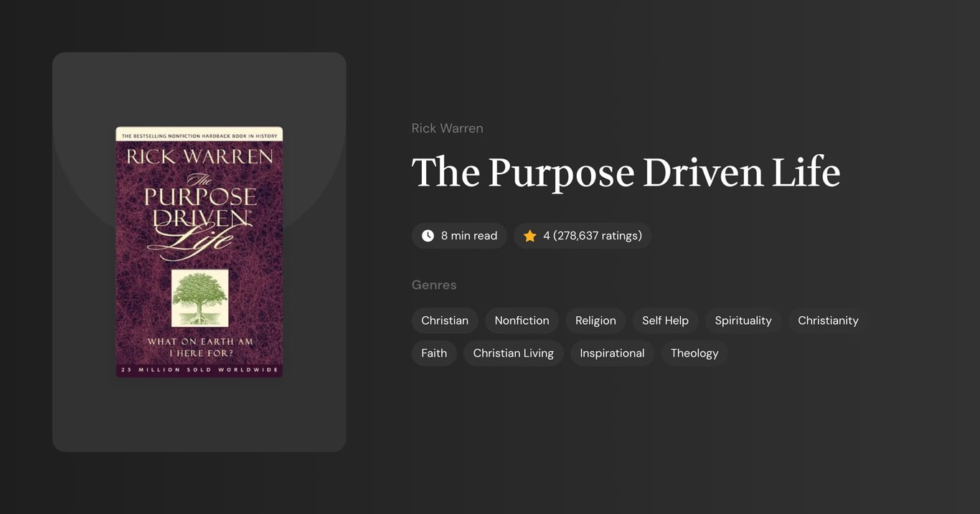The image size is (980, 514).
Task: Click the author name Rick Warren
Action: [x=447, y=128]
